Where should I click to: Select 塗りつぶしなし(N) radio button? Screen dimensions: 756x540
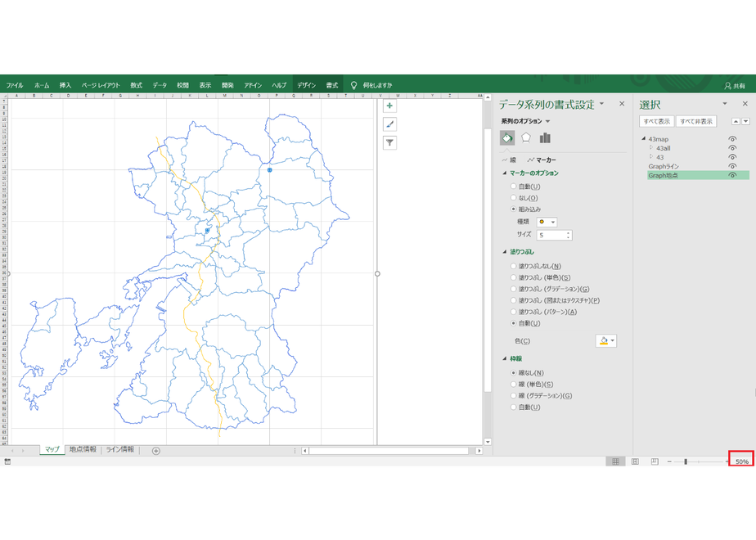[514, 266]
